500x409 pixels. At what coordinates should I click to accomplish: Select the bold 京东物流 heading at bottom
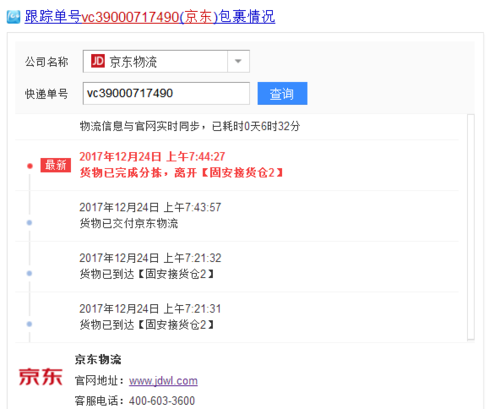(x=98, y=359)
